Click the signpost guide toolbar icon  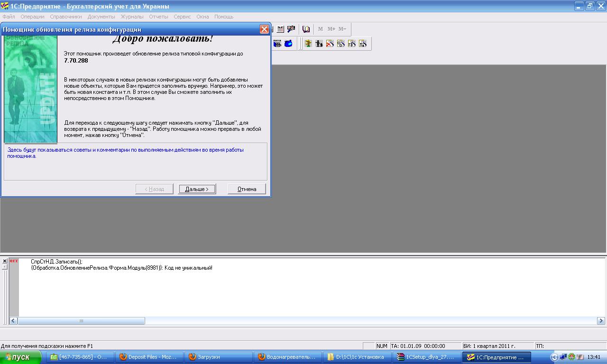click(x=308, y=44)
